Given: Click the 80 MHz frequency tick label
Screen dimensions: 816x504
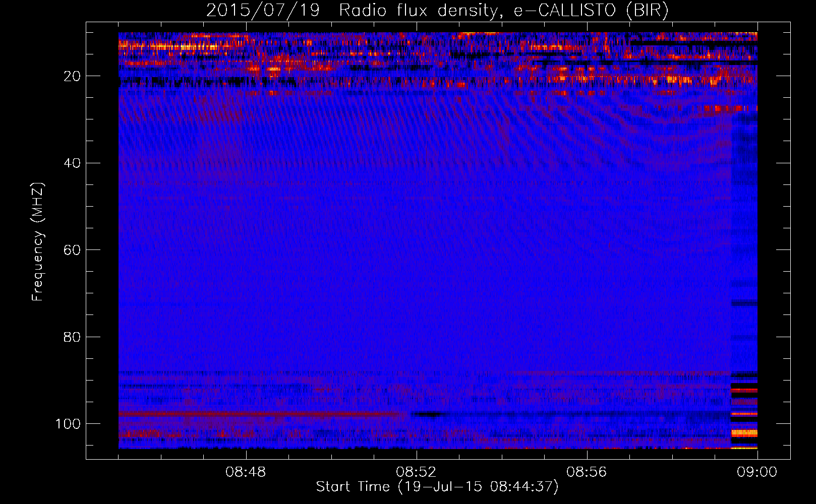Looking at the screenshot, I should click(x=72, y=337).
